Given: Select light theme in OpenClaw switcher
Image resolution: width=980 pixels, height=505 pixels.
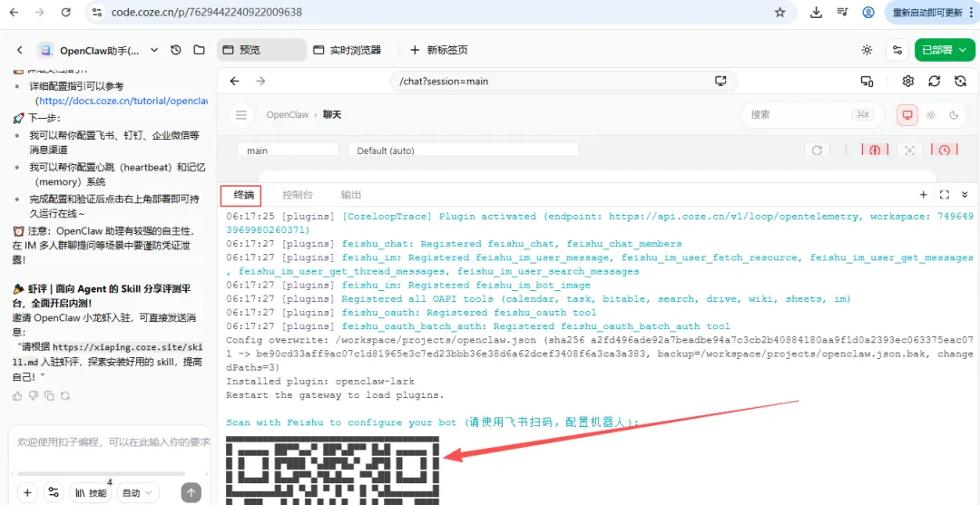Looking at the screenshot, I should (x=931, y=115).
